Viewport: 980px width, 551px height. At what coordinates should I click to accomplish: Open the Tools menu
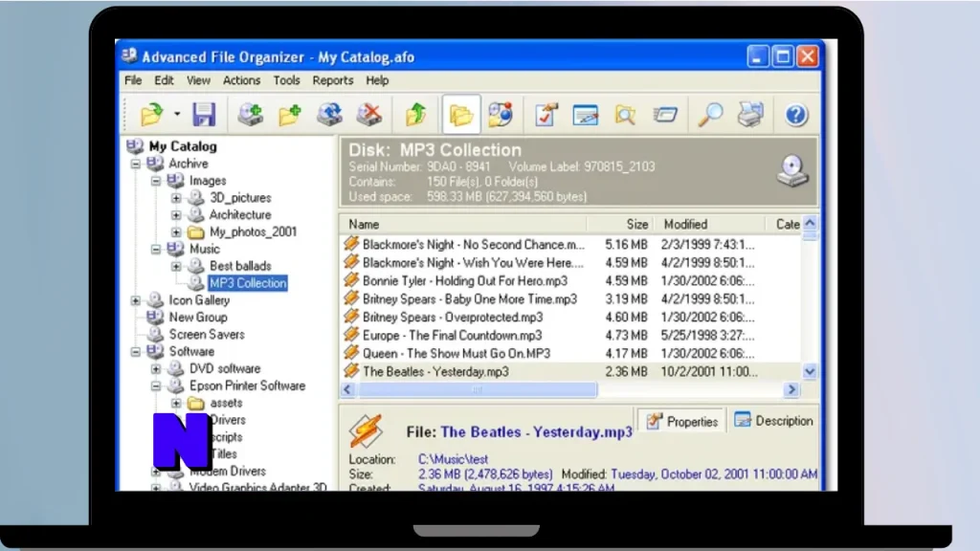point(286,80)
